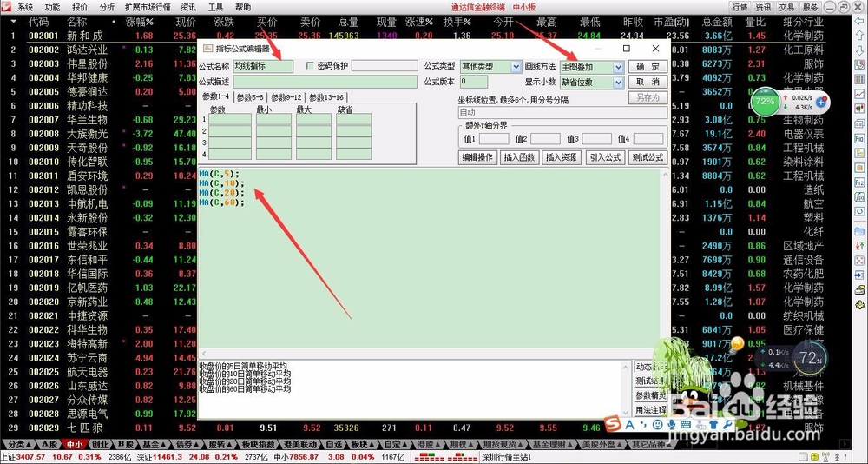This screenshot has height=464, width=868.
Task: Click the 深圳行情主站1 status text
Action: [506, 457]
